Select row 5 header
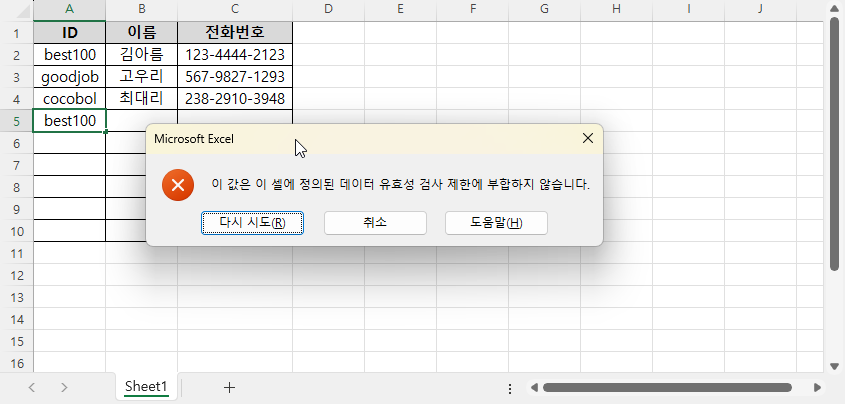 click(x=17, y=121)
